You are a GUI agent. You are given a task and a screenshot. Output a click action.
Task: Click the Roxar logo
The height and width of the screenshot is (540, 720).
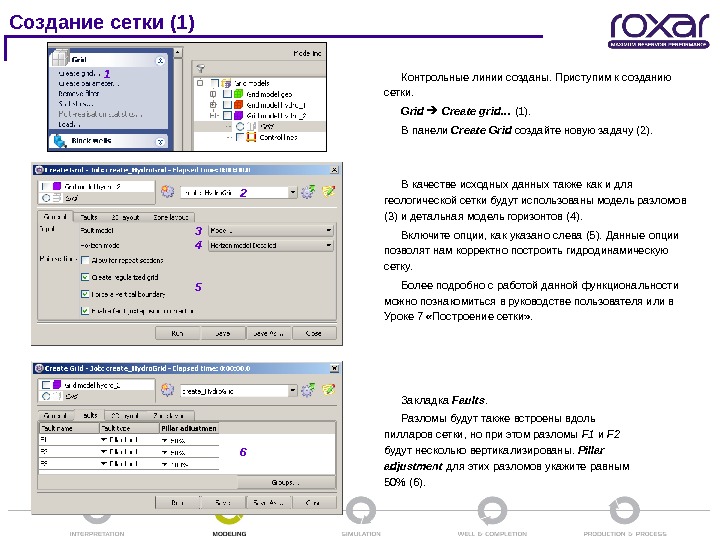pyautogui.click(x=659, y=30)
